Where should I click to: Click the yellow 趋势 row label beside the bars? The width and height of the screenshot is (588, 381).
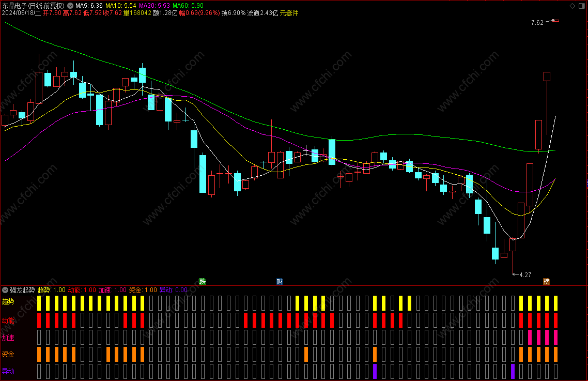coord(8,301)
